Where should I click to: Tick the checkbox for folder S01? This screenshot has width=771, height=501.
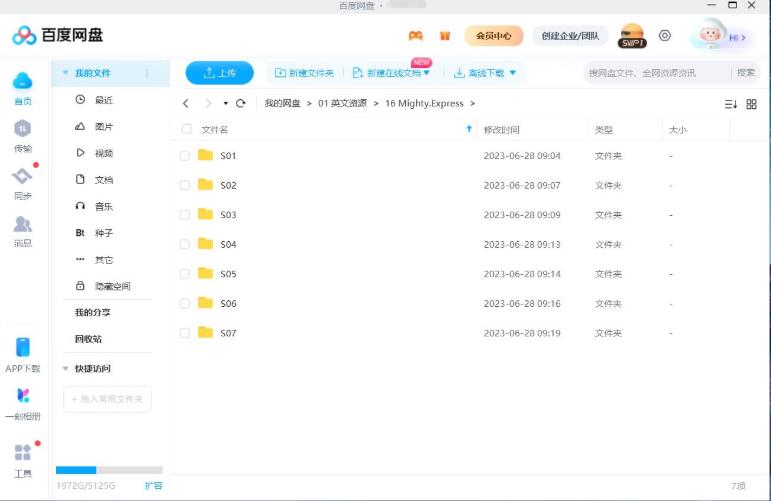pos(184,156)
